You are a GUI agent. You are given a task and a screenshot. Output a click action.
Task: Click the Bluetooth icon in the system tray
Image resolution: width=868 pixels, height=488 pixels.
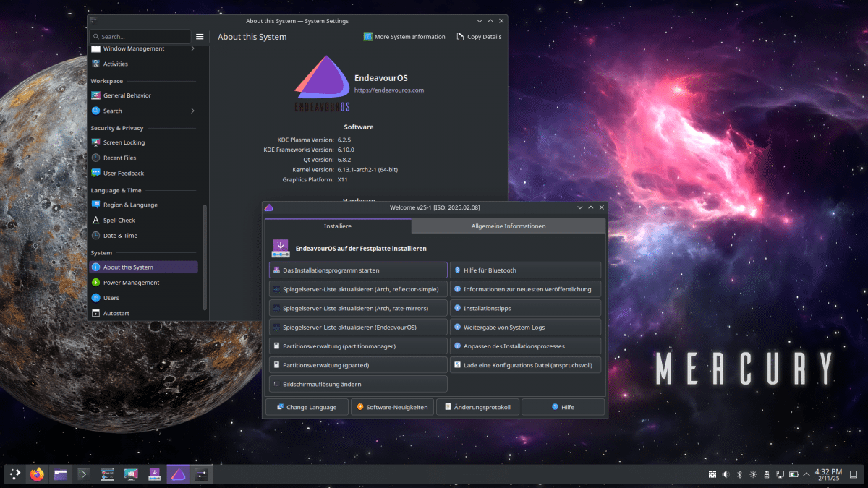click(x=739, y=474)
